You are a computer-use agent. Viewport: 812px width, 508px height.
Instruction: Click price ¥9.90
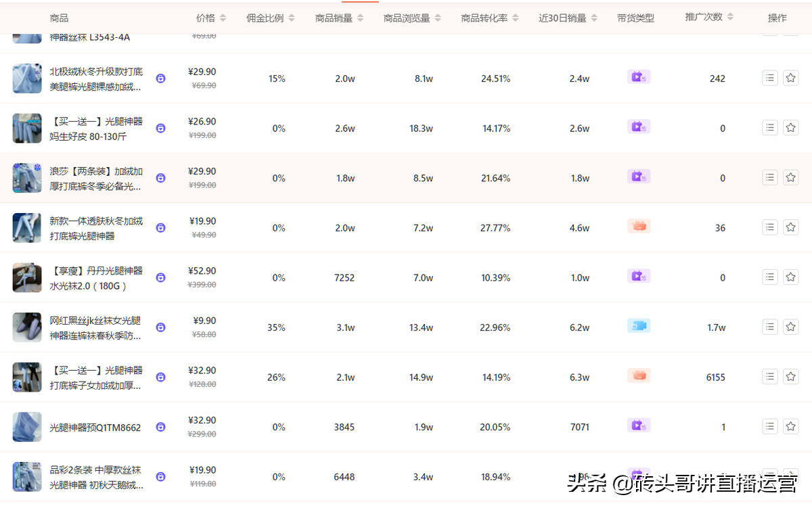(x=204, y=321)
